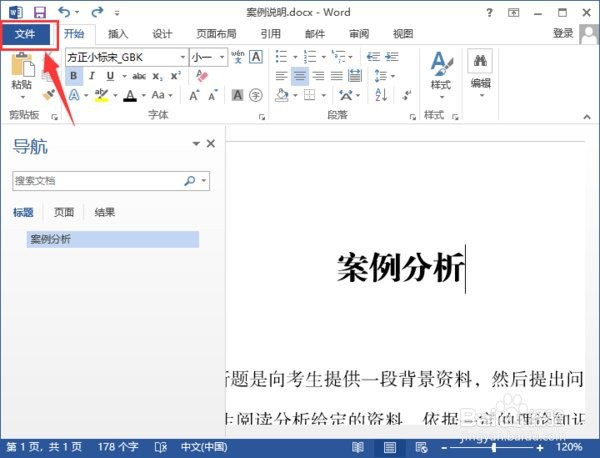Image resolution: width=600 pixels, height=458 pixels.
Task: Switch to the 插入 tab
Action: [118, 34]
